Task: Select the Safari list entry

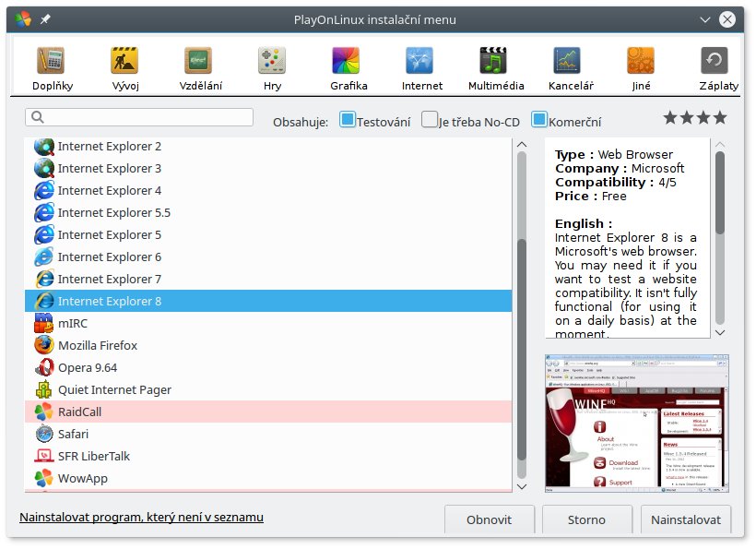Action: pyautogui.click(x=268, y=435)
